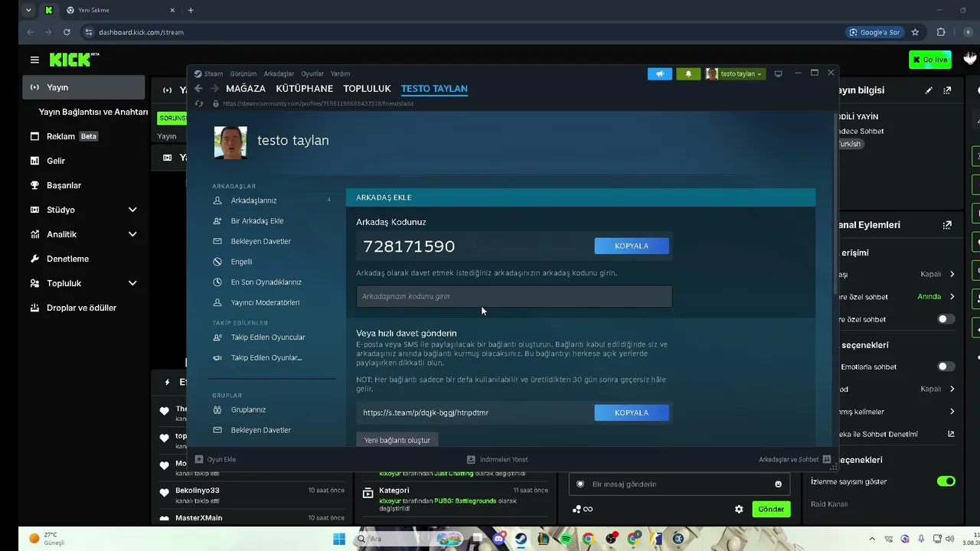Pop out the Yayın bilgisi panel
Image resolution: width=980 pixels, height=551 pixels.
pos(947,90)
